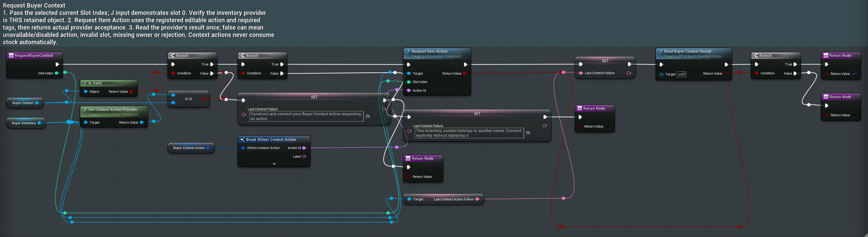Click the Slot Index input pin on Request Item Action

[409, 82]
